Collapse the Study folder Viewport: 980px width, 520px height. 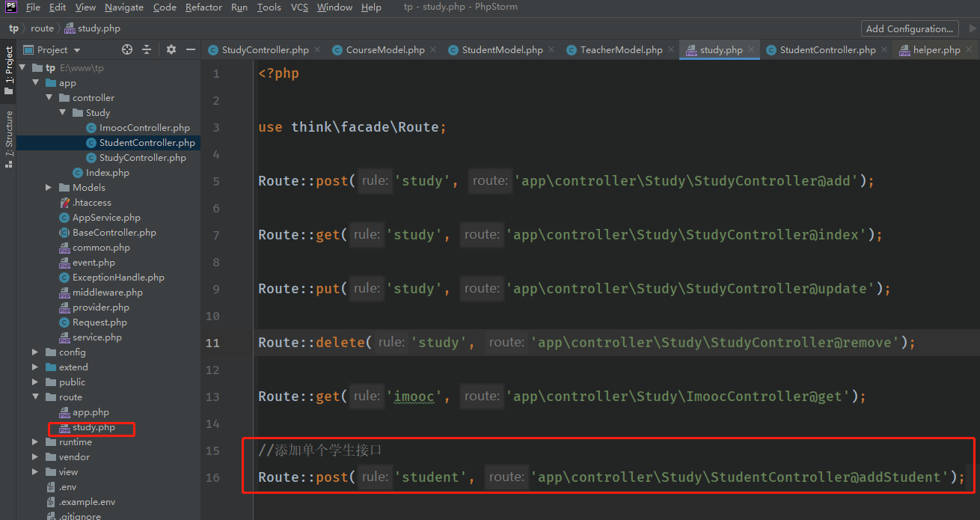coord(62,112)
